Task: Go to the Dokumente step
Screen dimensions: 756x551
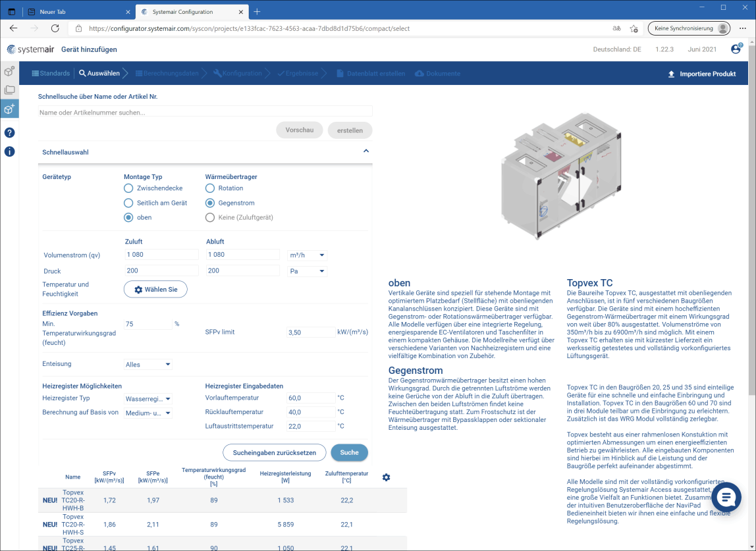Action: tap(438, 73)
